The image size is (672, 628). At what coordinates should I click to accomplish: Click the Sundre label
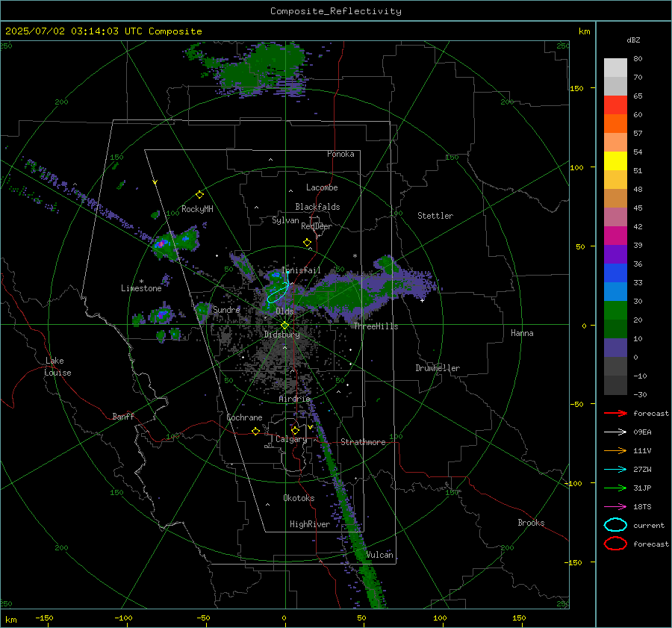tap(226, 310)
